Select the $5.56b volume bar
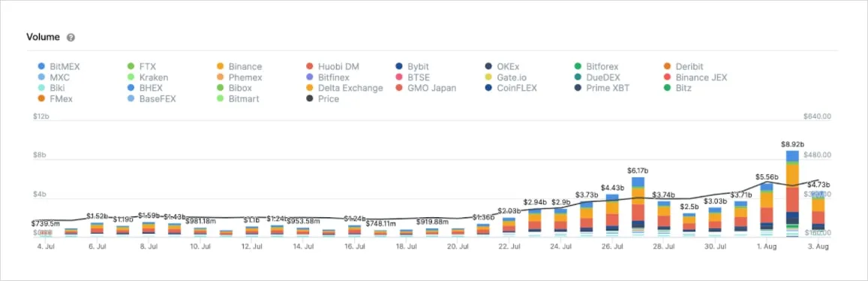Viewport: 868px width, 281px height. tap(767, 210)
